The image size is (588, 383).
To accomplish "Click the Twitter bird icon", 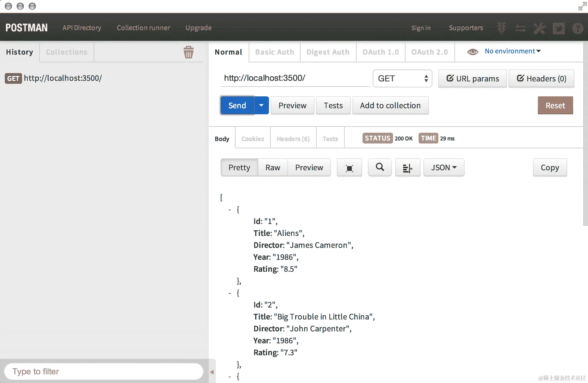I will [x=558, y=28].
